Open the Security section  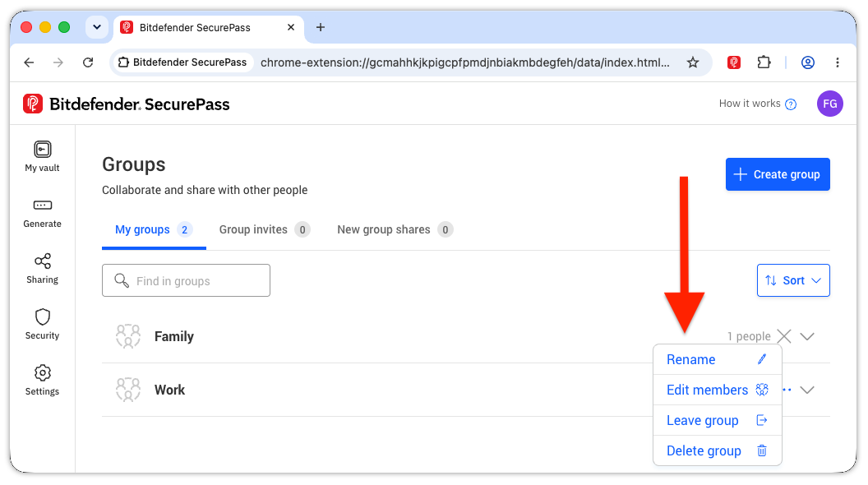42,325
